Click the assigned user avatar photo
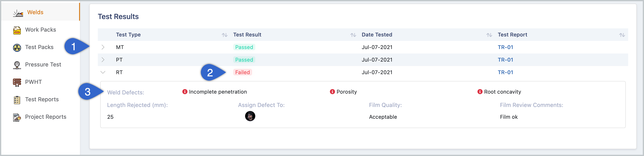Image resolution: width=644 pixels, height=156 pixels. pos(250,116)
